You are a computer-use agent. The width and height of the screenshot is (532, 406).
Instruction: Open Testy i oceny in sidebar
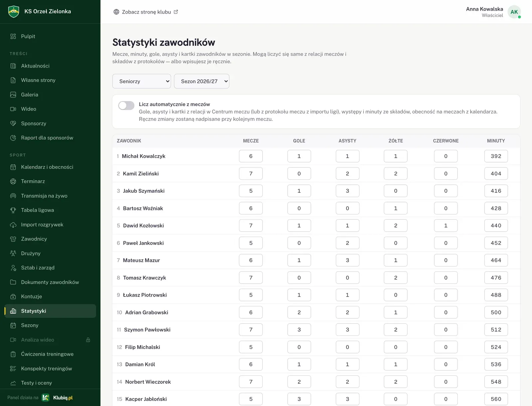point(50,383)
